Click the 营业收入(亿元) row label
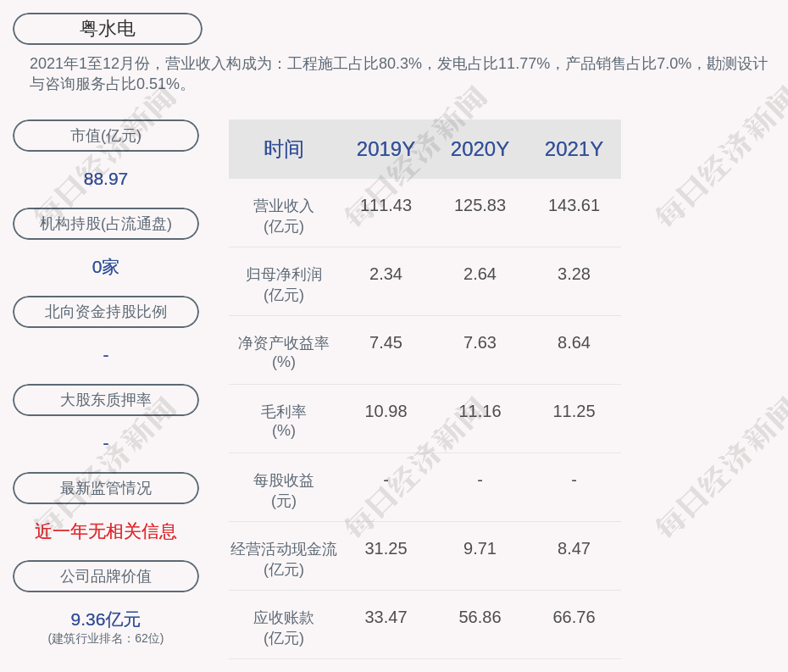The image size is (788, 672). 284,215
